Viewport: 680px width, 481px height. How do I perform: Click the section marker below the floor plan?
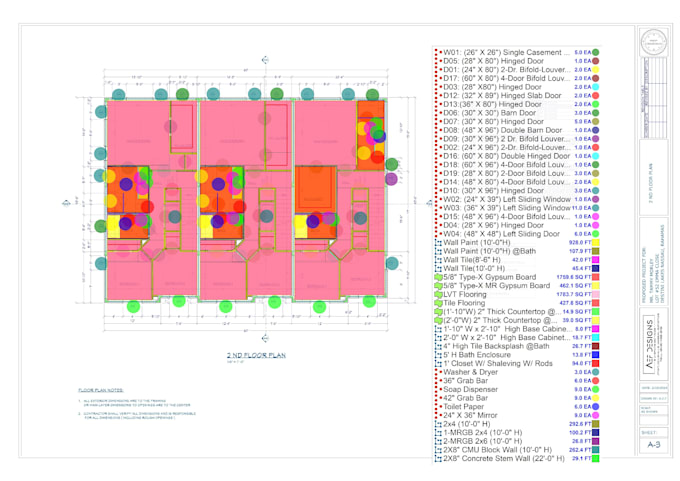(x=265, y=338)
